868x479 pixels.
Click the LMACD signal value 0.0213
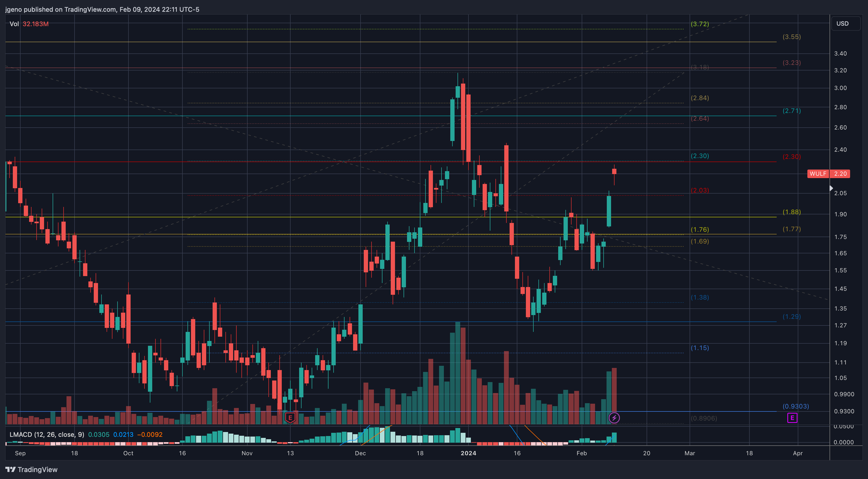[123, 434]
